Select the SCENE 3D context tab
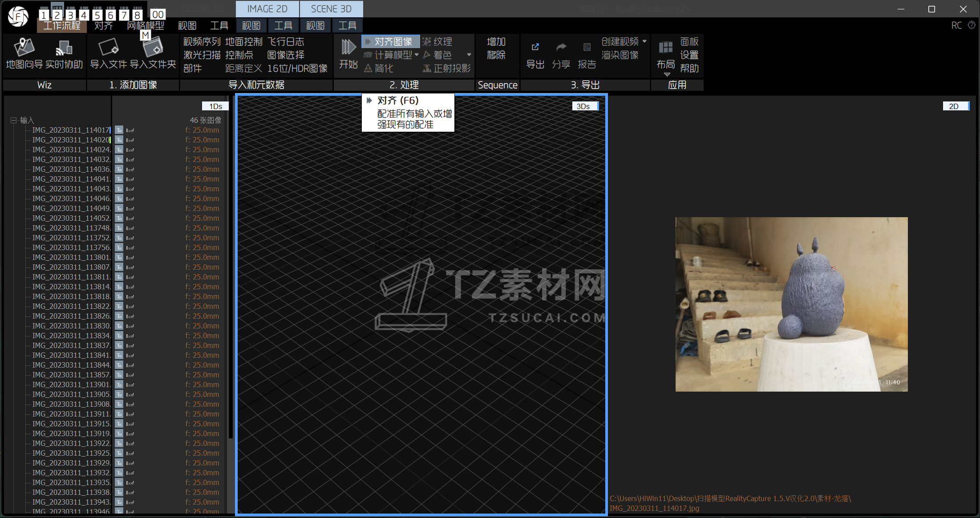 point(331,9)
